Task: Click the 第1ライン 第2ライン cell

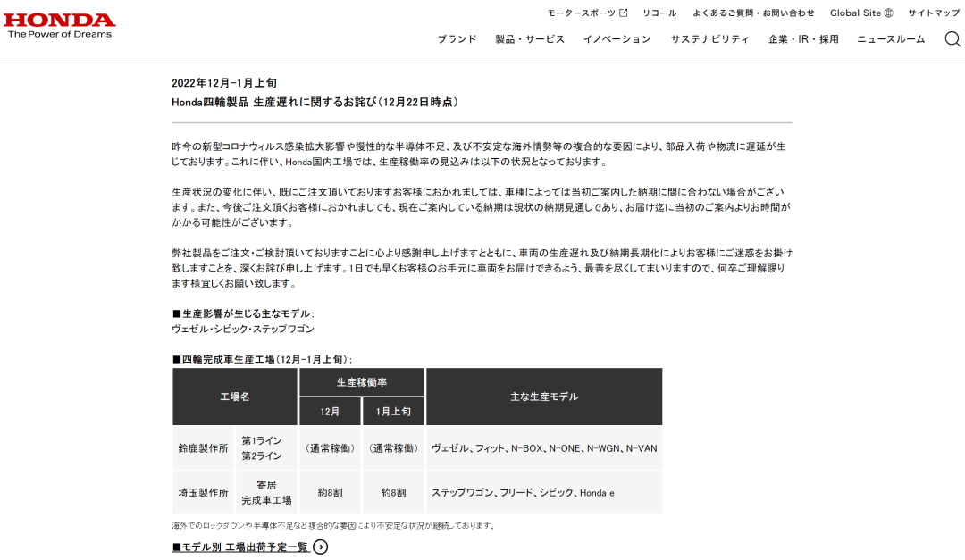Action: pos(266,448)
